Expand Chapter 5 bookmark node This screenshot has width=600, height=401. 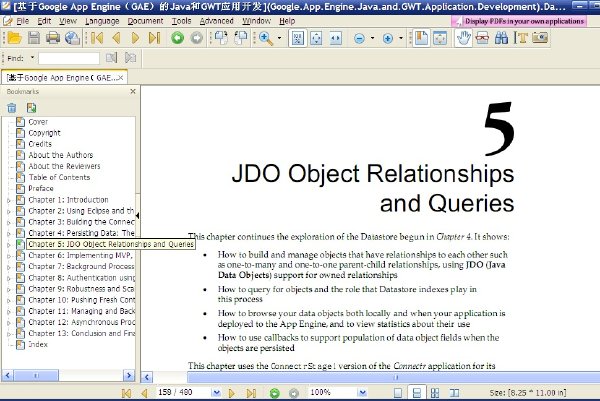pyautogui.click(x=8, y=245)
